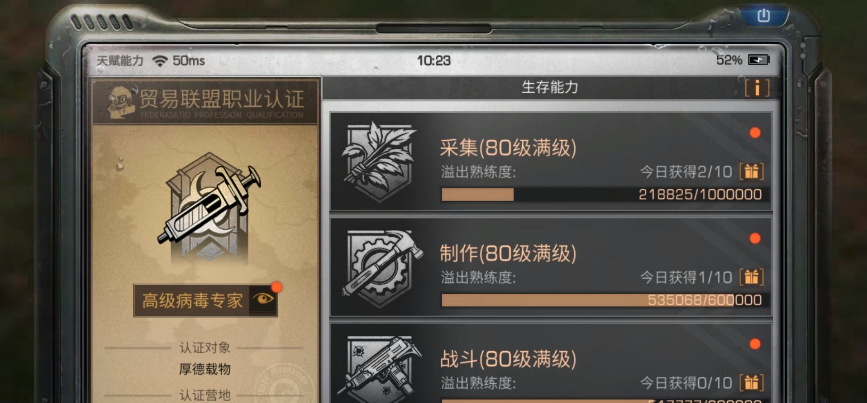Tap the power icon at top right
Viewport: 867px width, 403px height.
(764, 15)
